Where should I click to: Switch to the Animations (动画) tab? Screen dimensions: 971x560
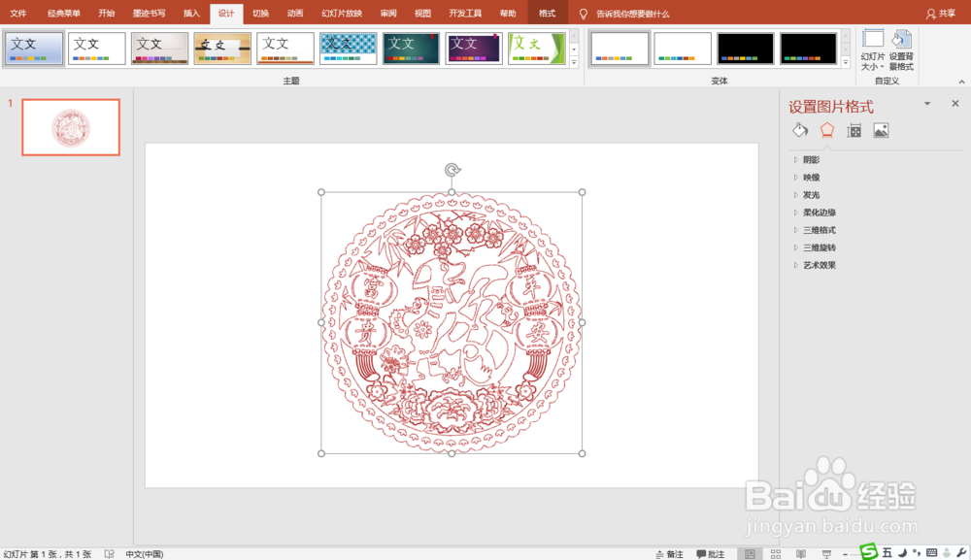tap(295, 13)
